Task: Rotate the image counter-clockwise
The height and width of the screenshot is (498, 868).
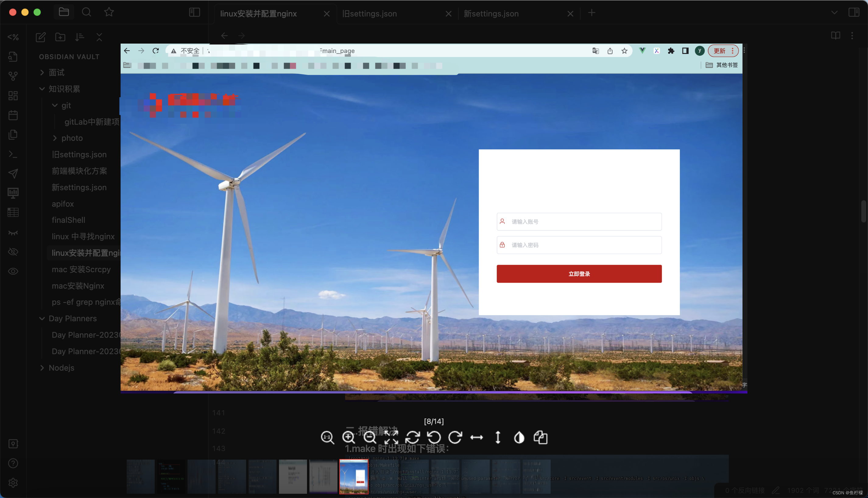Action: 434,437
